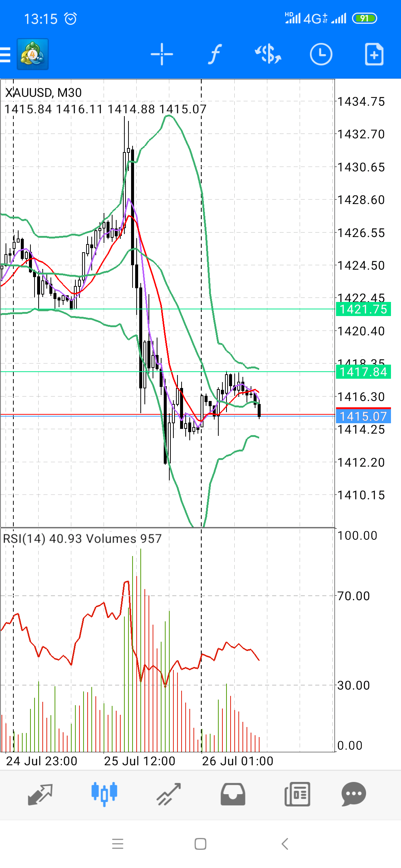Image resolution: width=401 pixels, height=868 pixels.
Task: Select the Chart tab
Action: [104, 794]
